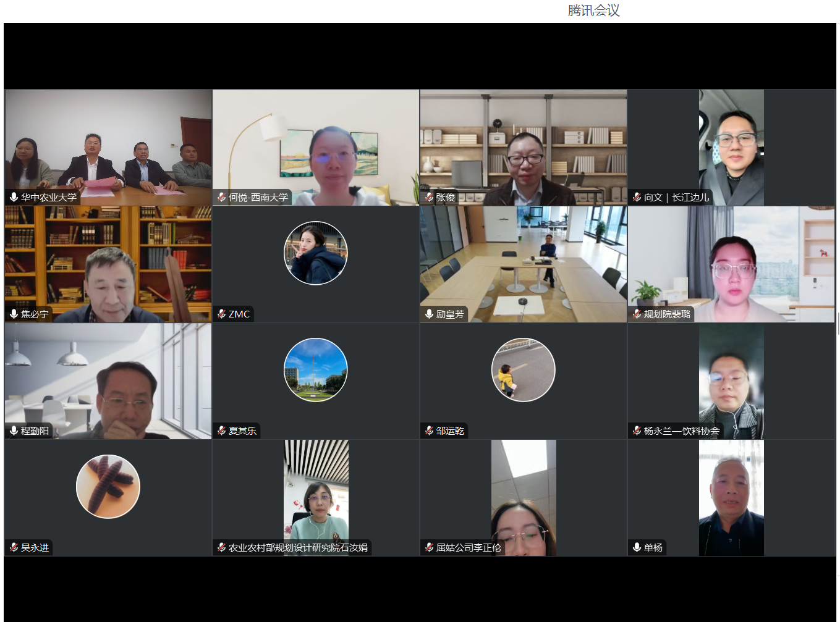Click the microphone icon beside 华中农业大学
840x622 pixels.
point(14,198)
